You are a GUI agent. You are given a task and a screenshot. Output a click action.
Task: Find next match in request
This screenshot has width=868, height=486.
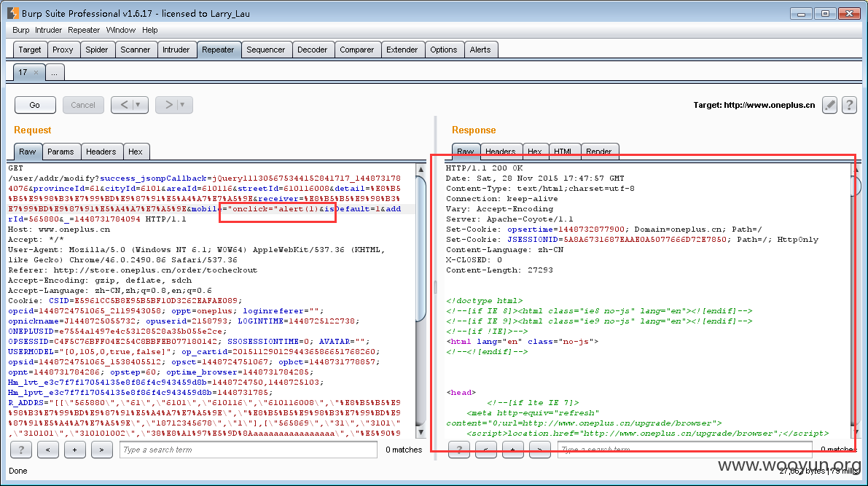[101, 450]
